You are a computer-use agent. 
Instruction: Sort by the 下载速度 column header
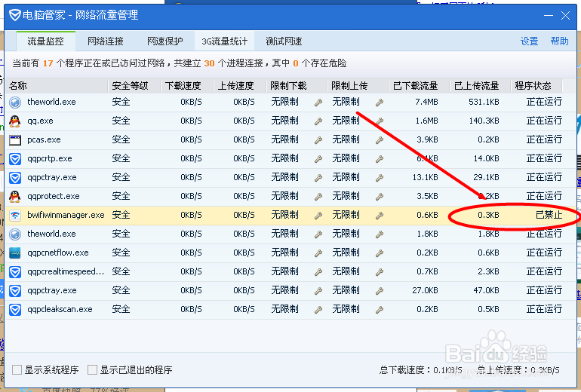click(x=187, y=86)
